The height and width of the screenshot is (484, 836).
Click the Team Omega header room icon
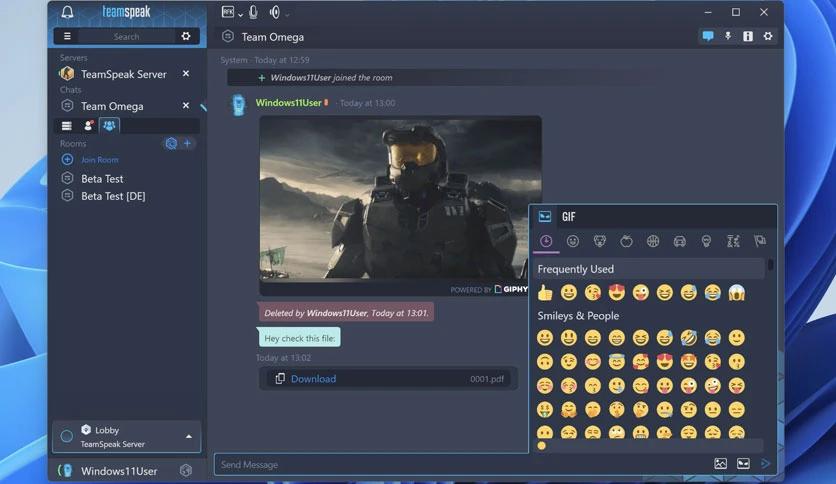(x=228, y=36)
